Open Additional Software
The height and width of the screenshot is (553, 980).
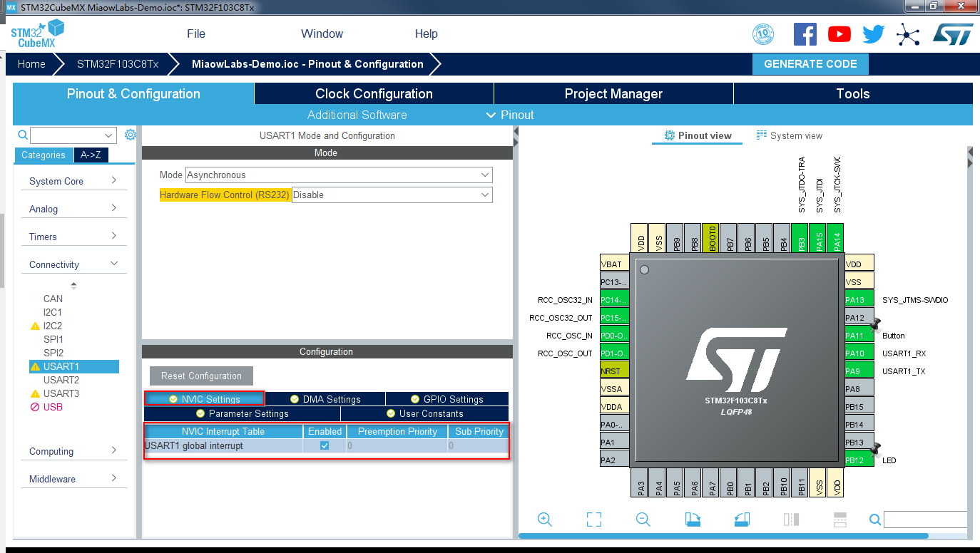[357, 115]
